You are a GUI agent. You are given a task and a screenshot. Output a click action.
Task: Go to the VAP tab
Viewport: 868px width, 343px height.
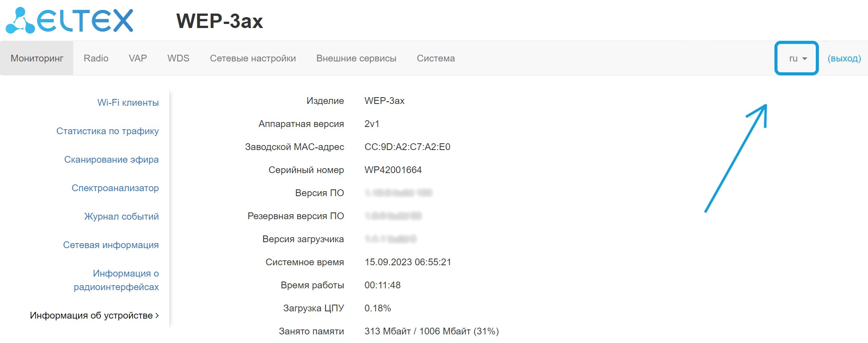click(138, 58)
